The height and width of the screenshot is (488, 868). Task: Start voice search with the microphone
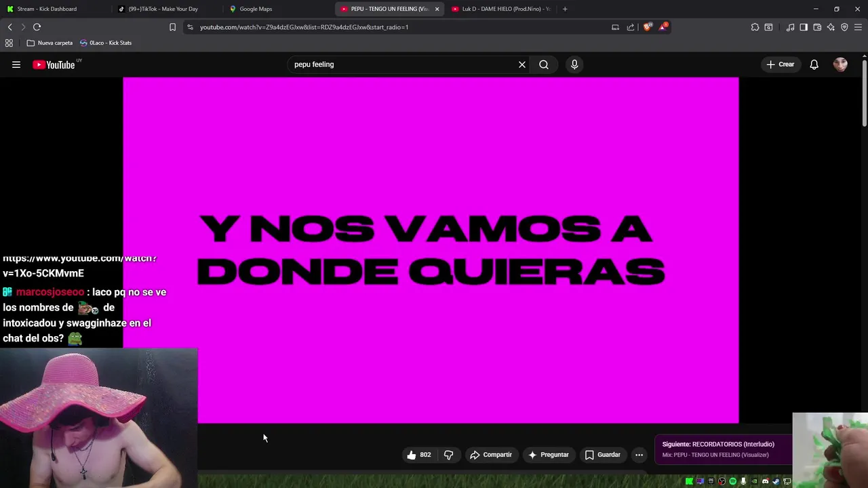click(x=574, y=64)
